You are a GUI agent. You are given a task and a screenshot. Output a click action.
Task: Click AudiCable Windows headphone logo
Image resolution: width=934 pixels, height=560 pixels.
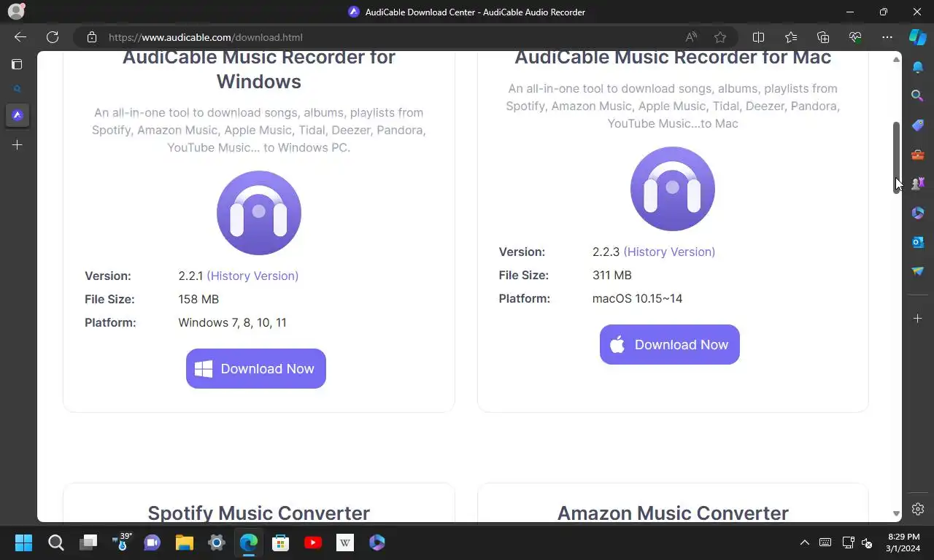pyautogui.click(x=259, y=213)
